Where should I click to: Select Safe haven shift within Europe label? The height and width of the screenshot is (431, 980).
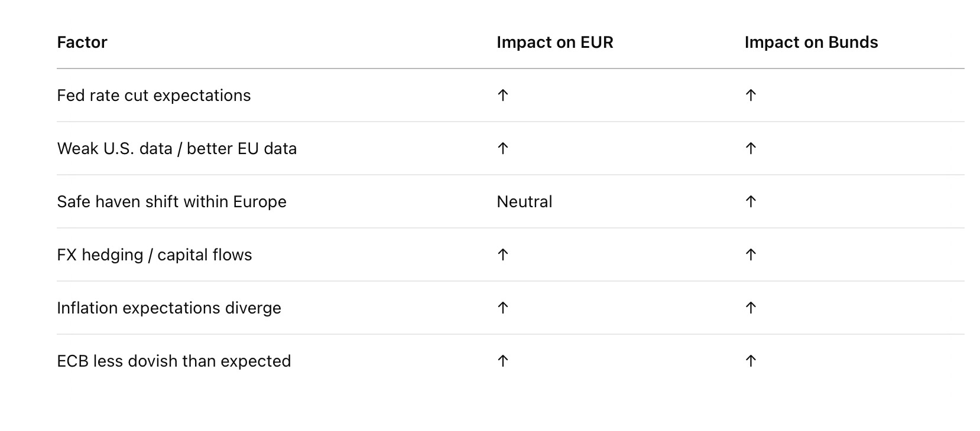click(x=171, y=202)
